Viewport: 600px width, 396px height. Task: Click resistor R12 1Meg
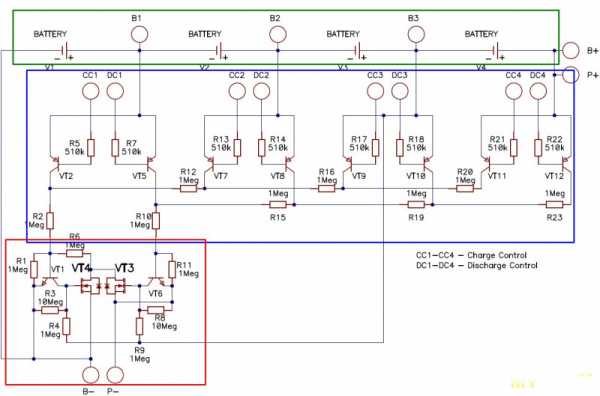[188, 188]
